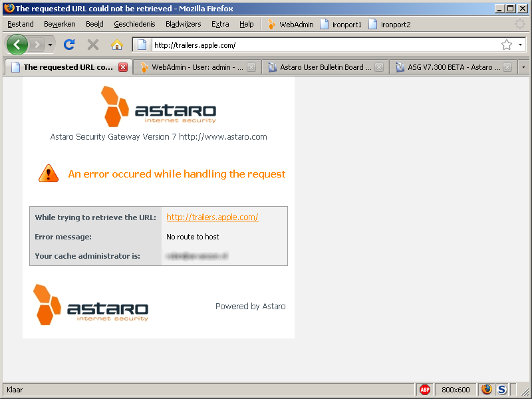Click the 'Error message:' label
The image size is (532, 399).
63,237
